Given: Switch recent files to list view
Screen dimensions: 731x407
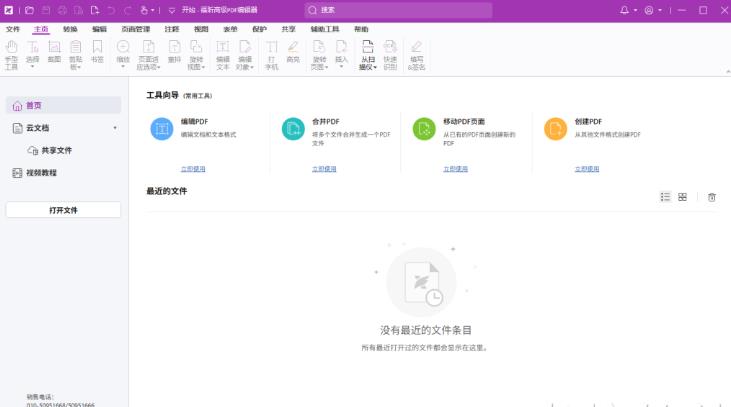Looking at the screenshot, I should 665,197.
